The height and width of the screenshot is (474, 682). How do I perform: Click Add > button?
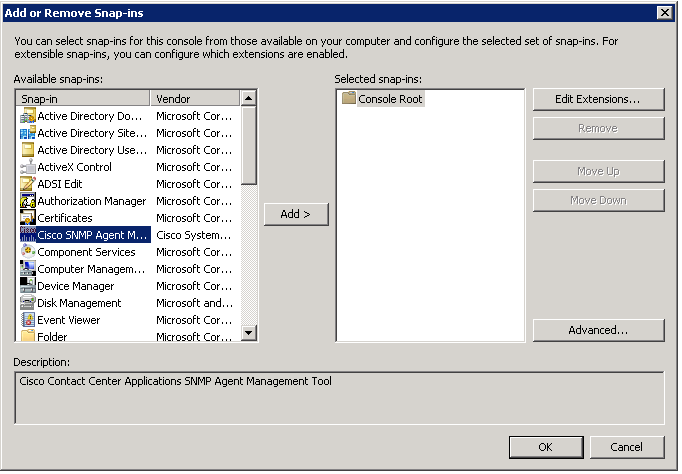[296, 214]
